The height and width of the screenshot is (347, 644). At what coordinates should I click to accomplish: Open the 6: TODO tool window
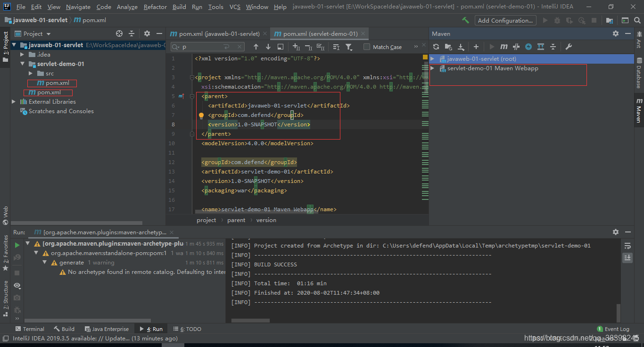187,329
